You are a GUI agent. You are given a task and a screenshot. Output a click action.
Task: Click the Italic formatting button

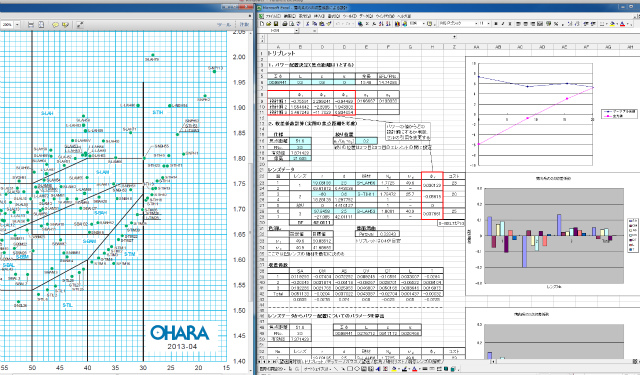tap(503, 24)
